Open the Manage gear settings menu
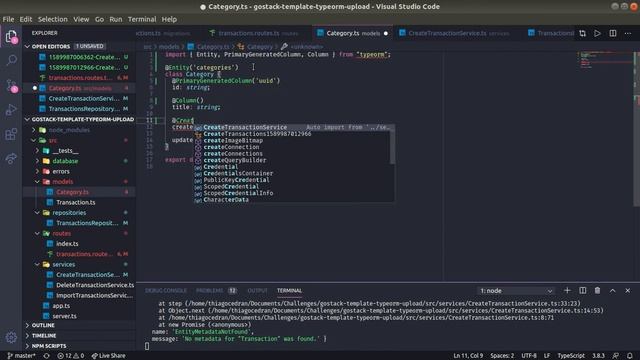 [x=11, y=337]
